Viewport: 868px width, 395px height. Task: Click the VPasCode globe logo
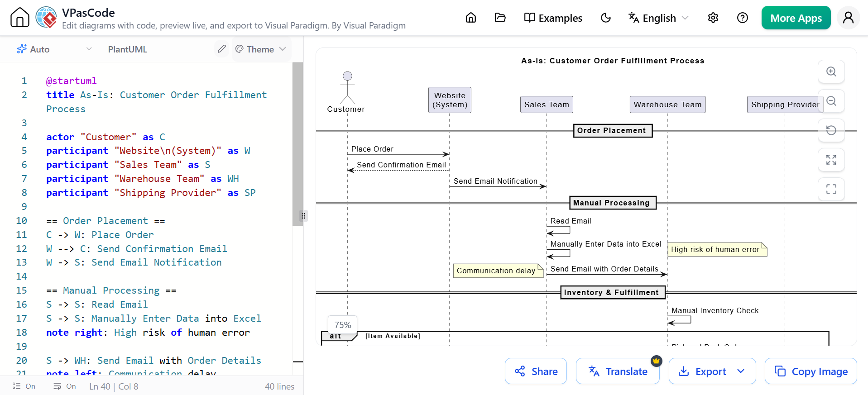coord(46,18)
